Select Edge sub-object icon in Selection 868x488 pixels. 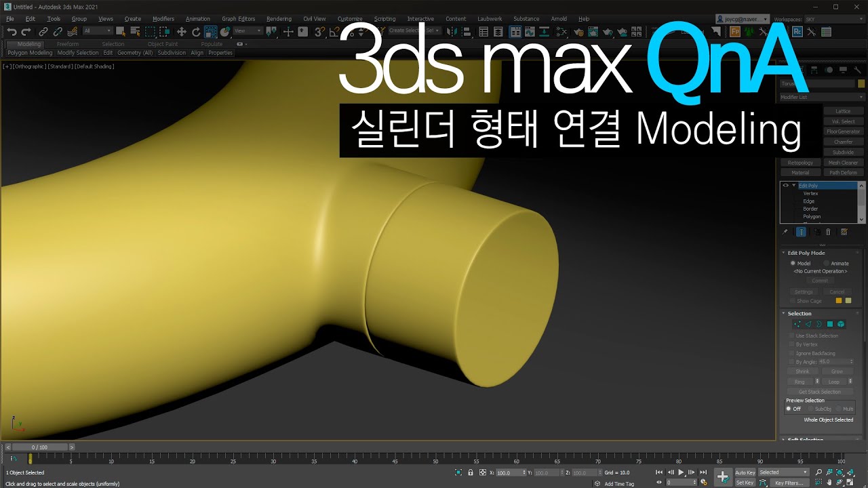click(x=808, y=324)
